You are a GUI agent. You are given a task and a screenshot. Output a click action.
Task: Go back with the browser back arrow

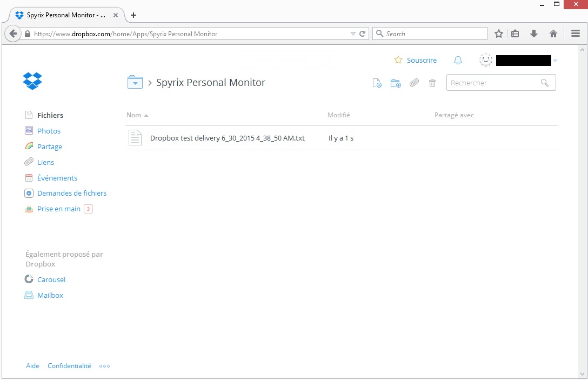[x=13, y=34]
